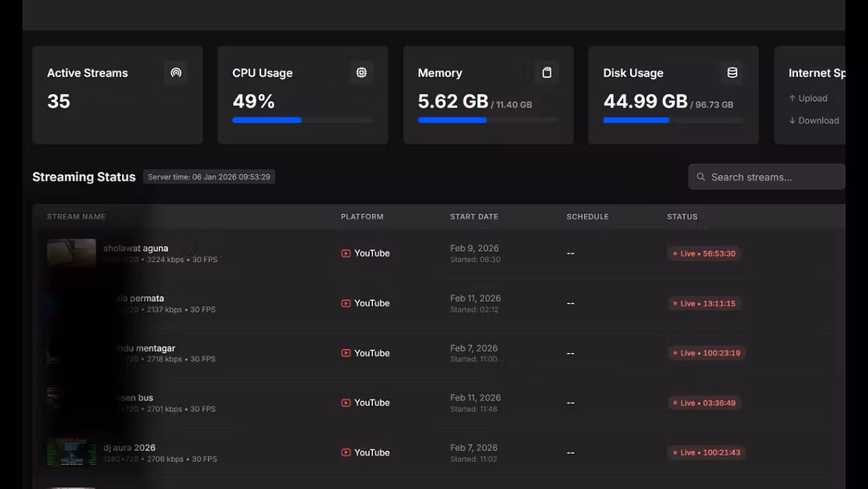Click Live 13:11:15 status badge
The width and height of the screenshot is (868, 489).
(703, 303)
